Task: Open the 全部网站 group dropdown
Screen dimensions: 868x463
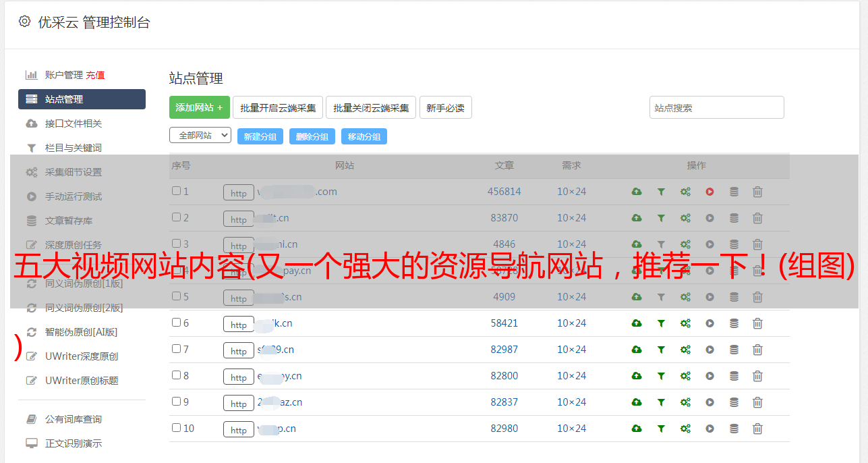Action: pyautogui.click(x=200, y=135)
